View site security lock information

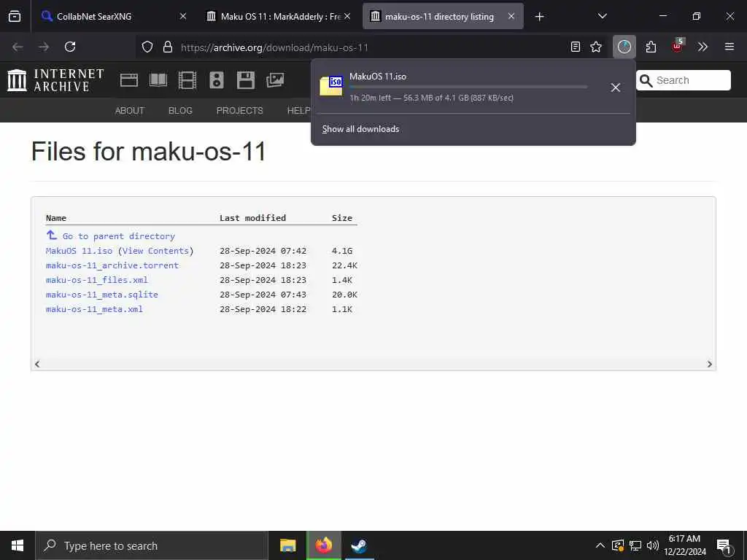pyautogui.click(x=168, y=47)
